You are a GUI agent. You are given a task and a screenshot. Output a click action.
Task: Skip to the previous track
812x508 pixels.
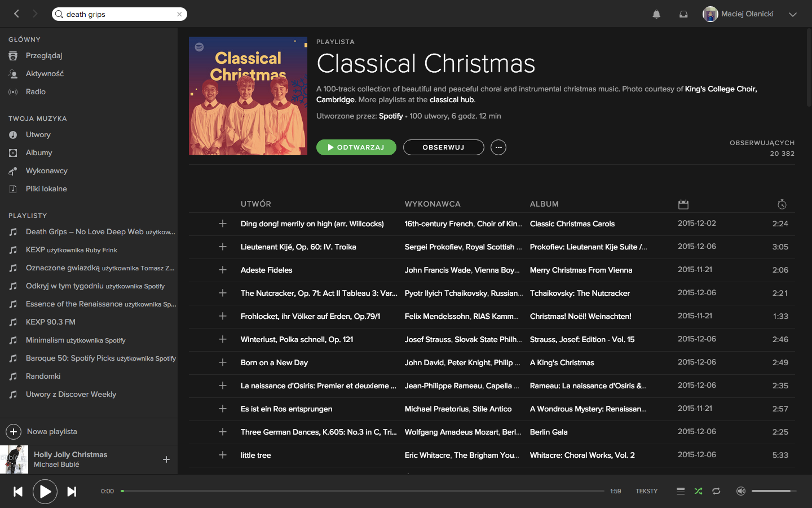(x=18, y=492)
